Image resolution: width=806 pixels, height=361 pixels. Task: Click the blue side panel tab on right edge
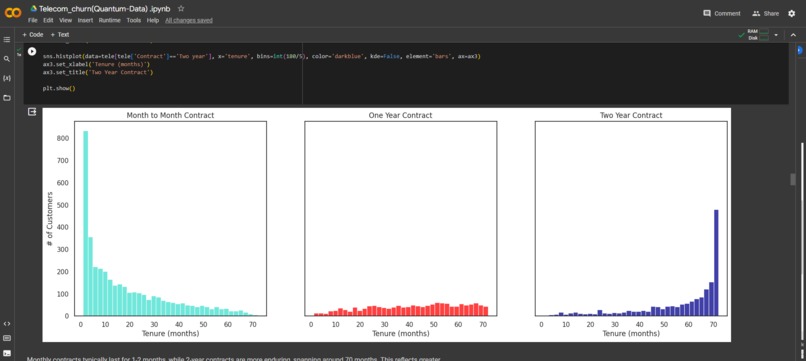click(799, 50)
